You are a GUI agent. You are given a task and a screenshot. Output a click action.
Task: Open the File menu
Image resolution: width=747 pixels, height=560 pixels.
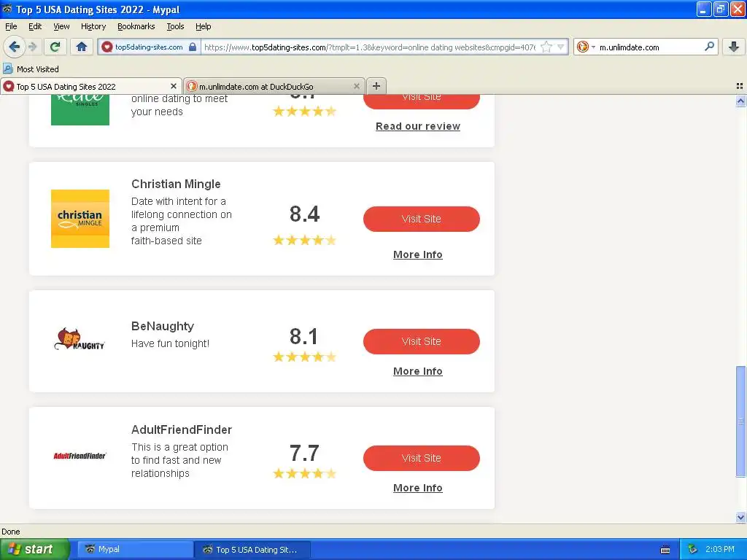pyautogui.click(x=11, y=26)
